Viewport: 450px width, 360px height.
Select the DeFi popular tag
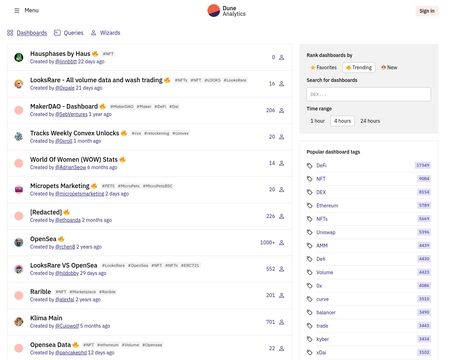(321, 165)
